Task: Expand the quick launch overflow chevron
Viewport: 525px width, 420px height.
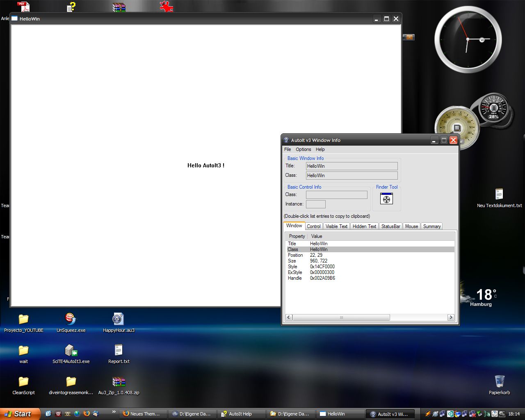Action: click(x=114, y=412)
